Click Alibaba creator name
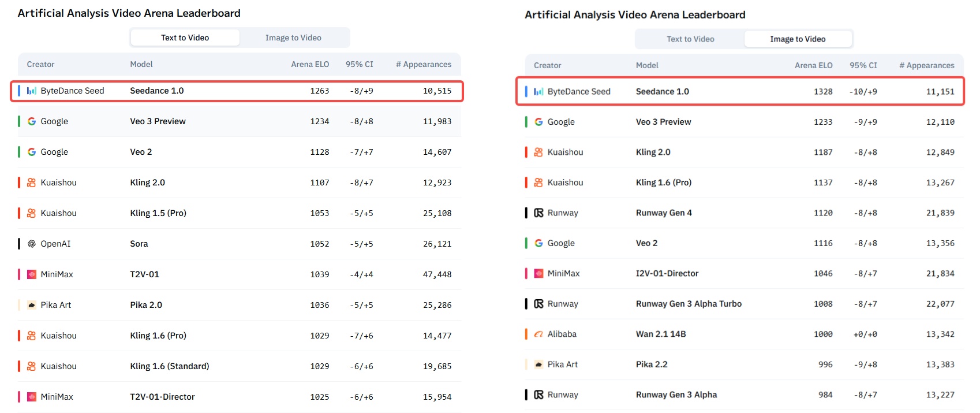 click(562, 334)
